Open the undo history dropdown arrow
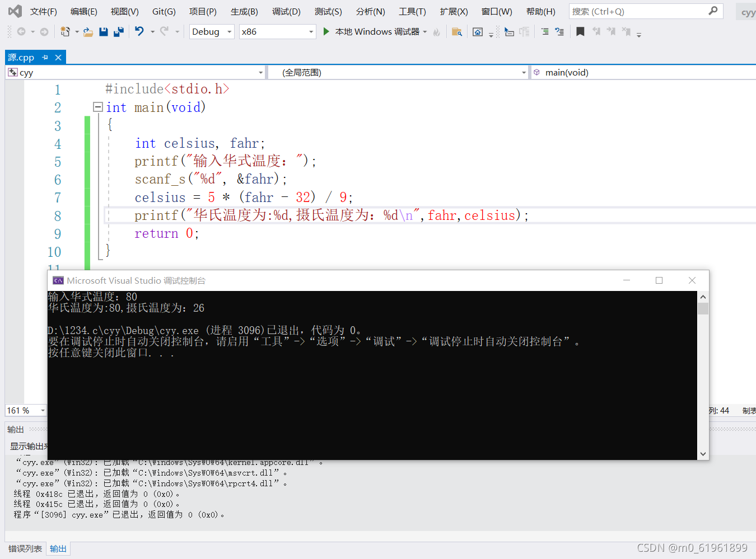Screen dimensions: 756x559 (x=152, y=32)
